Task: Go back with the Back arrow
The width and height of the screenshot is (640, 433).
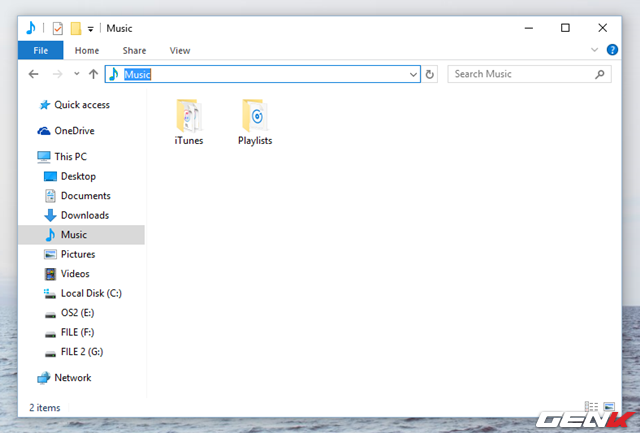Action: [x=34, y=74]
